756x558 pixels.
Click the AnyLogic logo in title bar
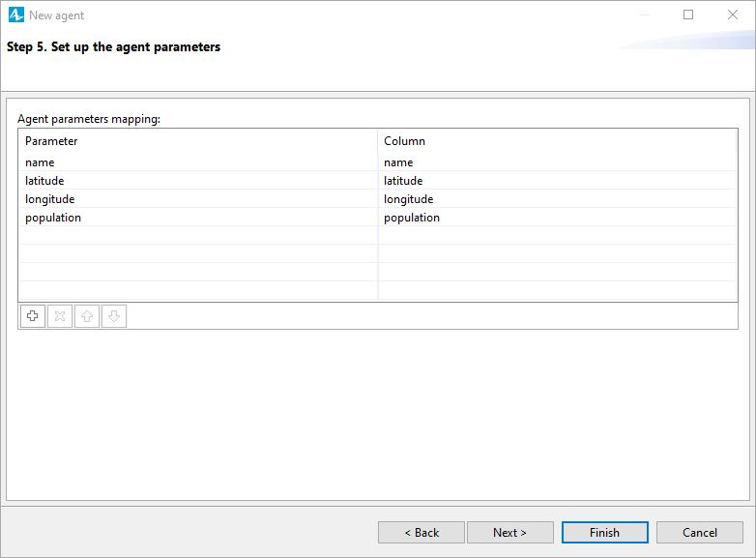(15, 15)
